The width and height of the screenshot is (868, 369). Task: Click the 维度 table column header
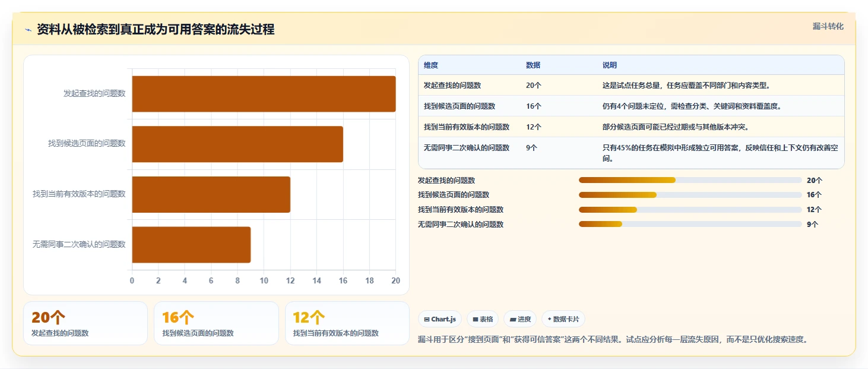click(431, 65)
